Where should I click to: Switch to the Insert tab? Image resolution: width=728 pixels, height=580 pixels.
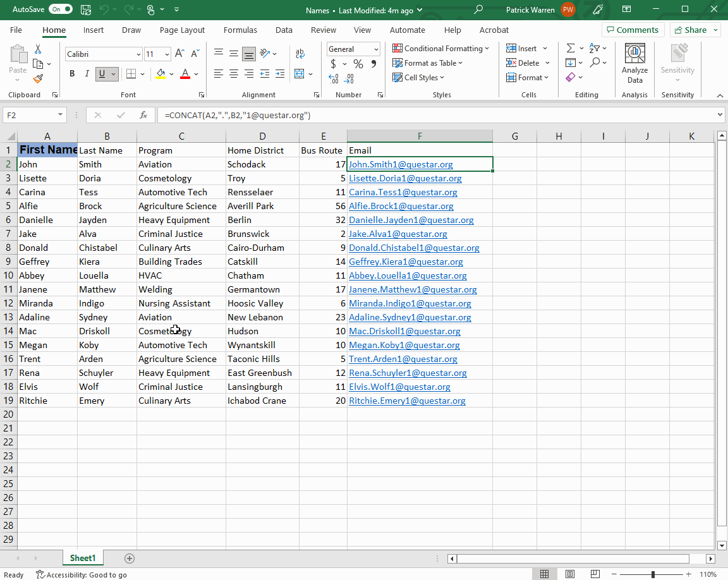pos(94,30)
